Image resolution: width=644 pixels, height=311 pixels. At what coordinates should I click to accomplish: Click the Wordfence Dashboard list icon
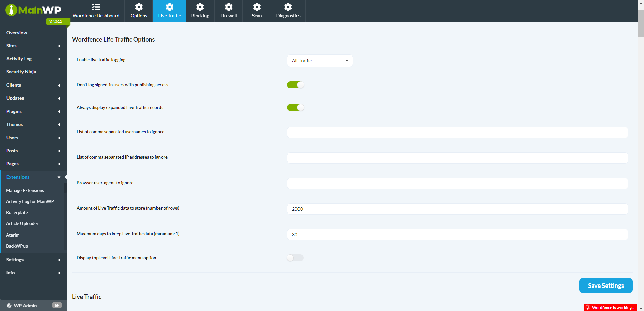[96, 7]
